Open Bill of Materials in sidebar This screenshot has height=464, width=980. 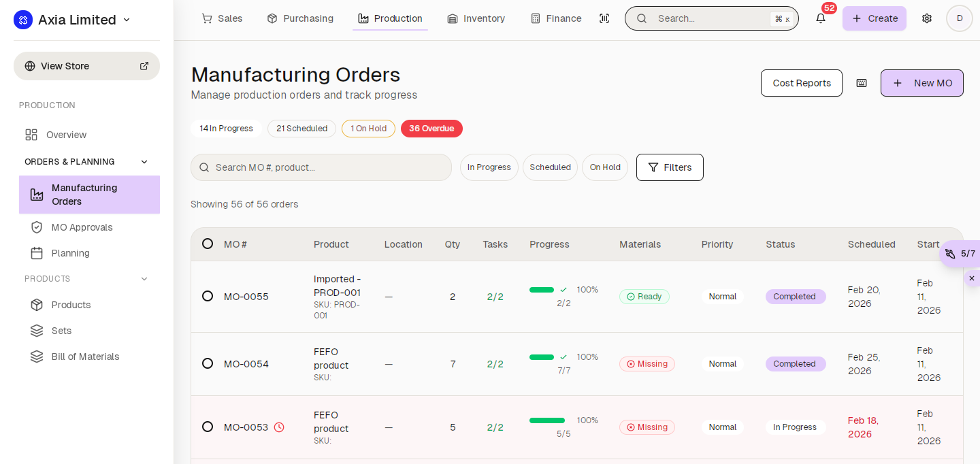click(85, 357)
